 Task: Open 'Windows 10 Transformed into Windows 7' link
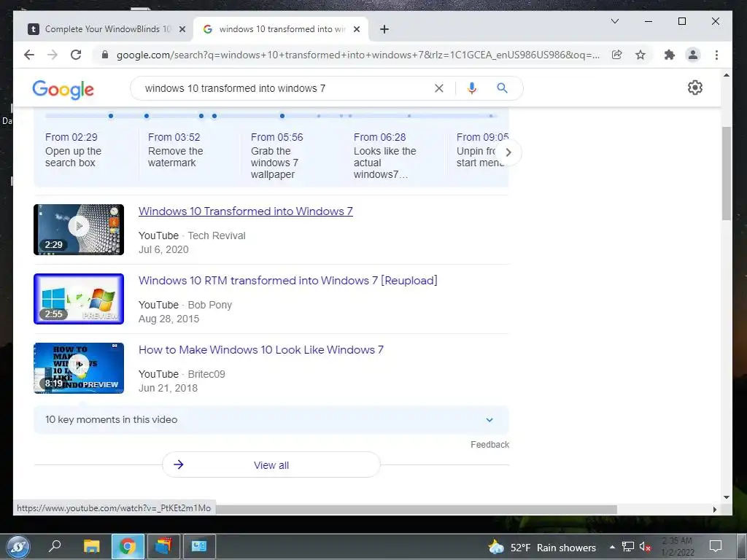[245, 211]
